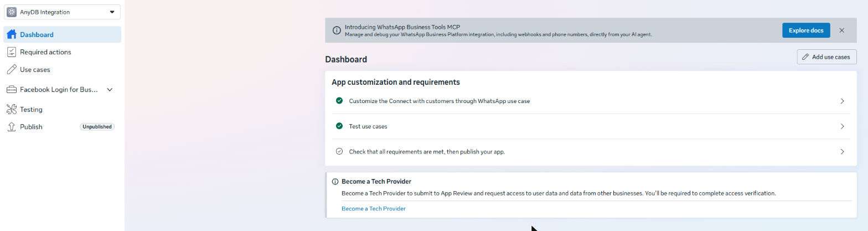This screenshot has width=868, height=231.
Task: Click the AnyDB Integration app gear icon
Action: point(12,12)
